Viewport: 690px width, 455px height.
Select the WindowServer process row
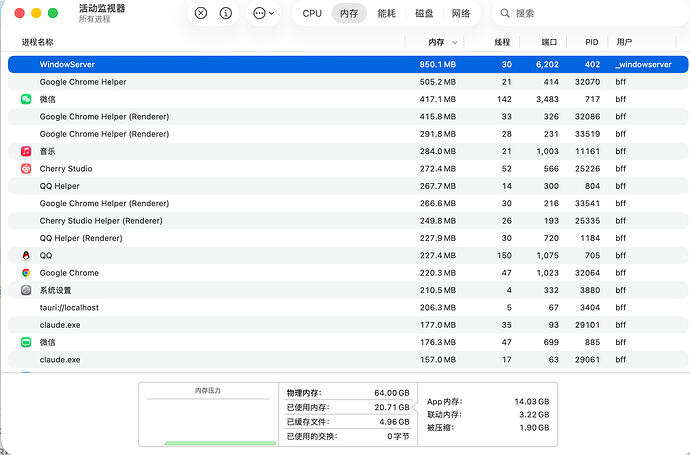[x=348, y=64]
